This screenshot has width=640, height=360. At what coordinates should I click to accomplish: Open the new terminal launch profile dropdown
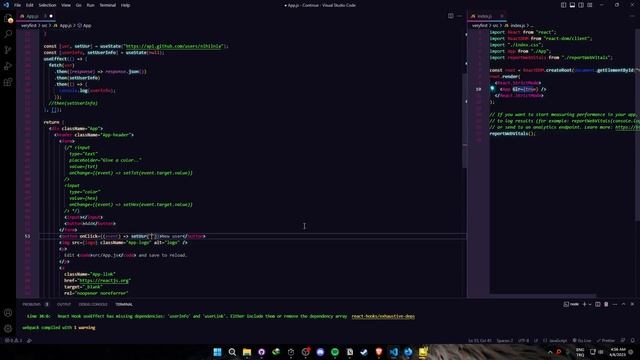pos(590,304)
